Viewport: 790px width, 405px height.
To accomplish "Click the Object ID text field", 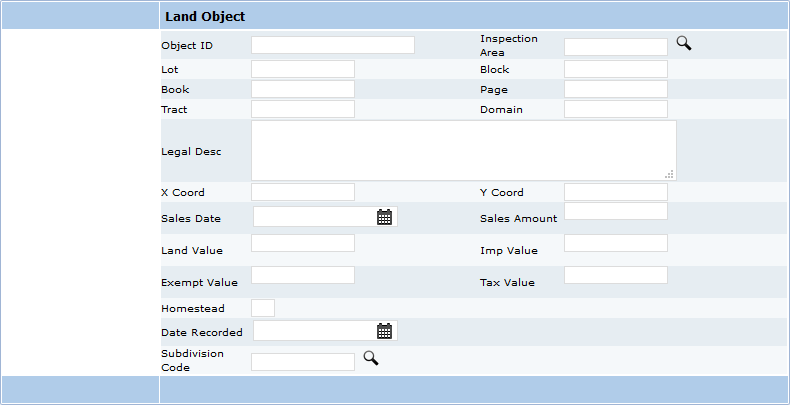I will click(332, 45).
